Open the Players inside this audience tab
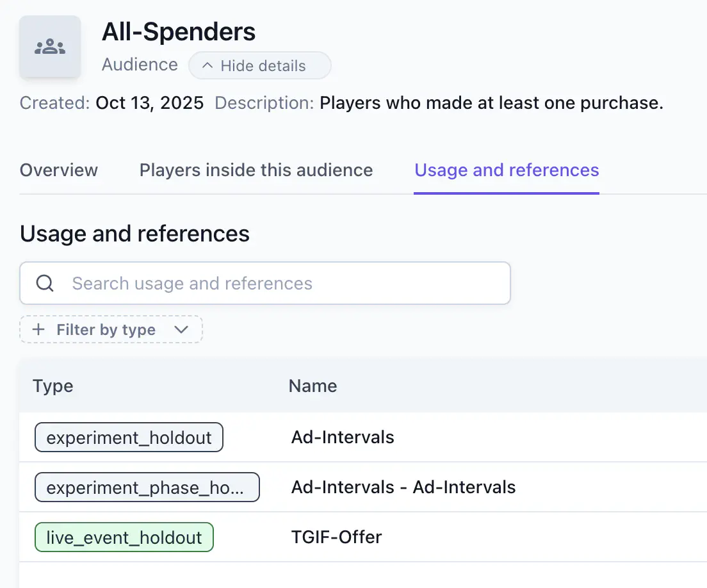The image size is (707, 588). [x=255, y=170]
